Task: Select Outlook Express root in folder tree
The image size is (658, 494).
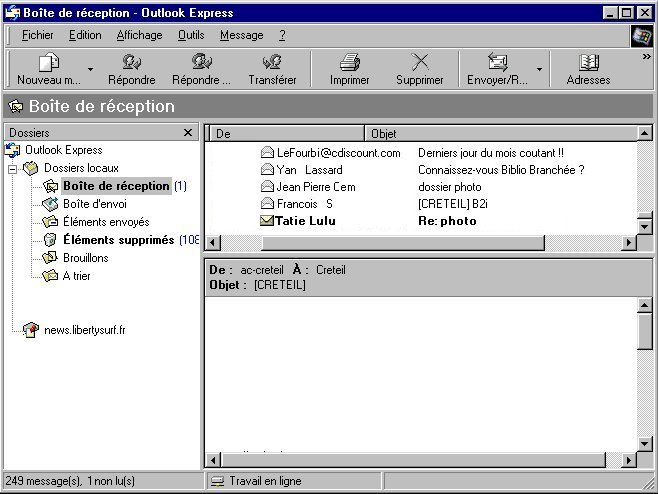Action: tap(63, 150)
